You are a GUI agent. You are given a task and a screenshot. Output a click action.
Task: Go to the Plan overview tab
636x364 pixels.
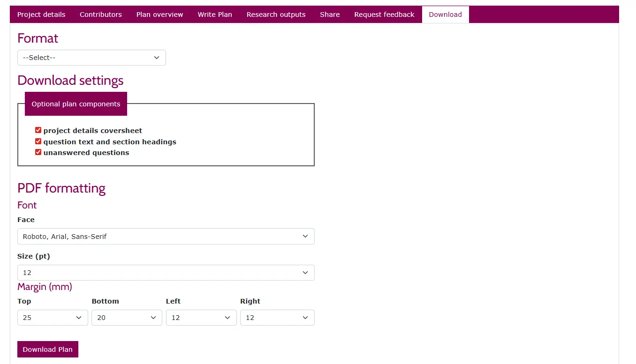[159, 15]
